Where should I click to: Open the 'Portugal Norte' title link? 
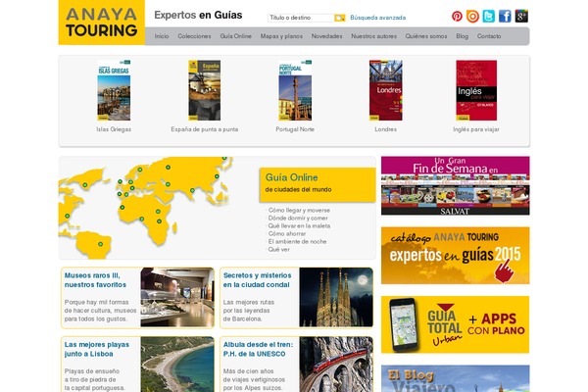295,129
